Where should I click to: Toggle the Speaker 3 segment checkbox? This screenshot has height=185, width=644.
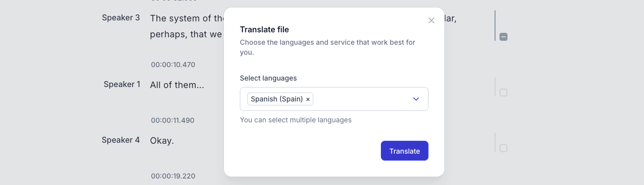click(503, 37)
